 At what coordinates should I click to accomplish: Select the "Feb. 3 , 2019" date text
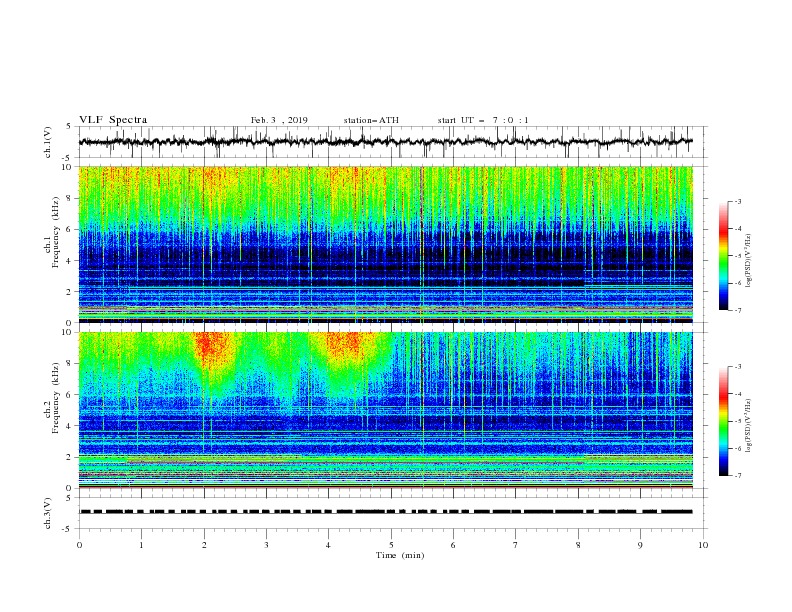tap(279, 120)
